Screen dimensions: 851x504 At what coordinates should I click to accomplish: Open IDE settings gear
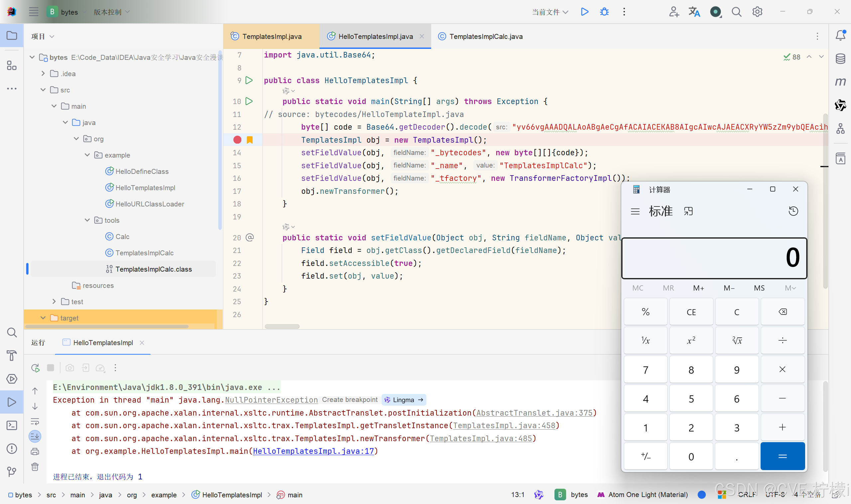757,12
